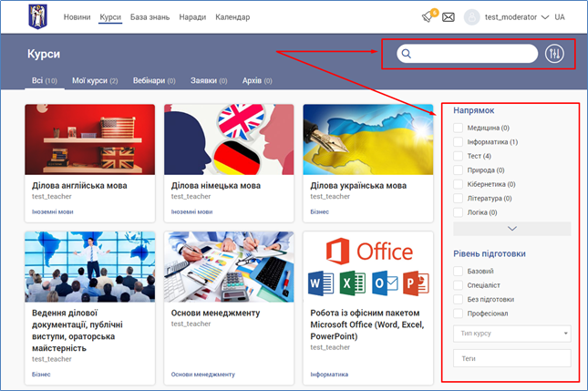Viewport: 588px width, 391px height.
Task: Check the Медицина direction checkbox
Action: 459,129
